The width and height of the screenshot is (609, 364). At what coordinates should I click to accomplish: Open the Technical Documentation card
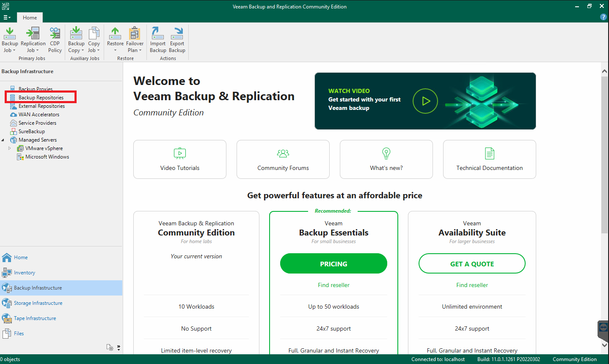point(490,159)
